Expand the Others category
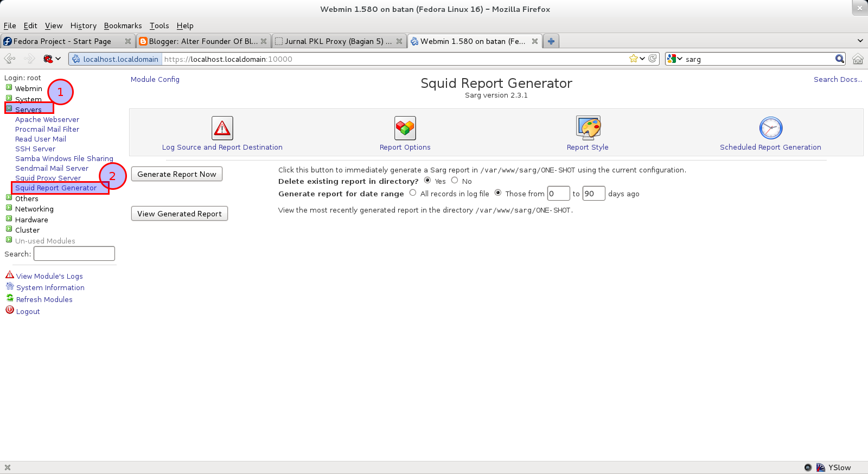This screenshot has height=474, width=868. (x=9, y=197)
